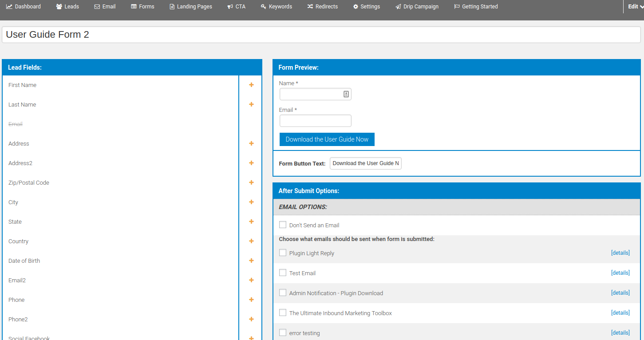This screenshot has width=644, height=340.
Task: Click the plus icon next to First Name
Action: (251, 85)
